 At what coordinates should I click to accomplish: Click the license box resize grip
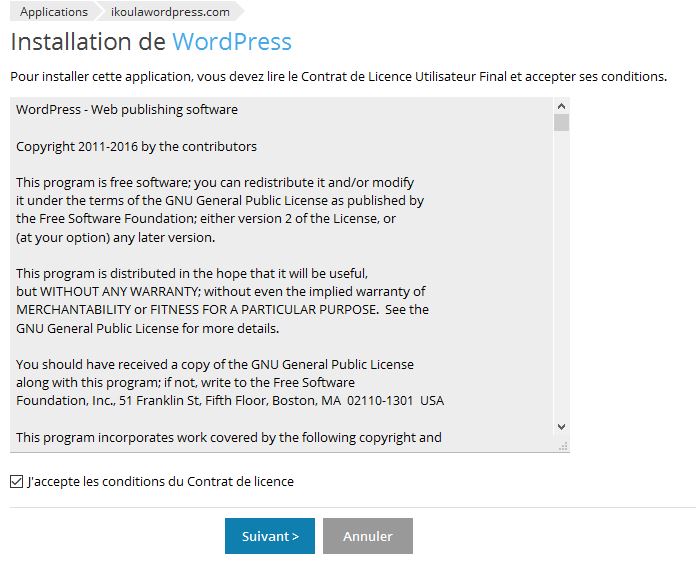[562, 445]
